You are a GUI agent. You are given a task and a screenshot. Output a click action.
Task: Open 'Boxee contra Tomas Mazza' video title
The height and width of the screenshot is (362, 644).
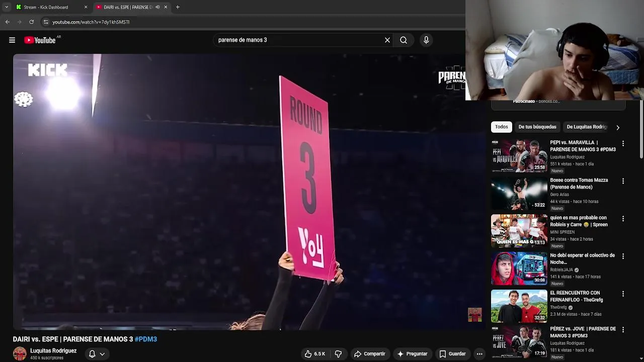tap(579, 184)
